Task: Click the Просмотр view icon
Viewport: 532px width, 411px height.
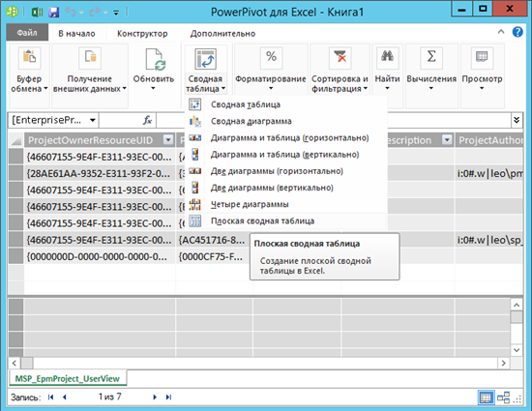Action: pyautogui.click(x=482, y=57)
